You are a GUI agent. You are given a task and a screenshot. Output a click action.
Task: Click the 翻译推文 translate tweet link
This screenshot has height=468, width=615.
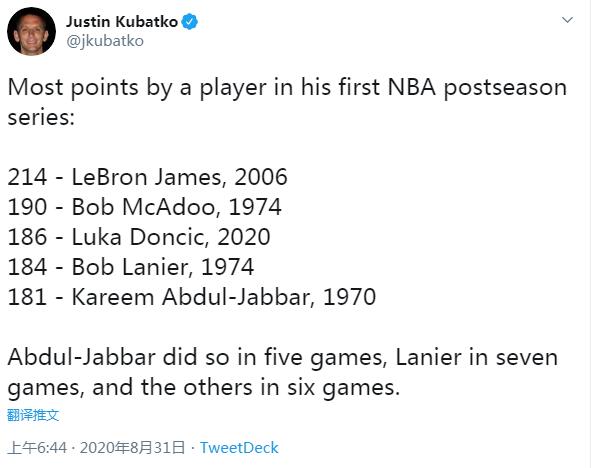pyautogui.click(x=33, y=415)
